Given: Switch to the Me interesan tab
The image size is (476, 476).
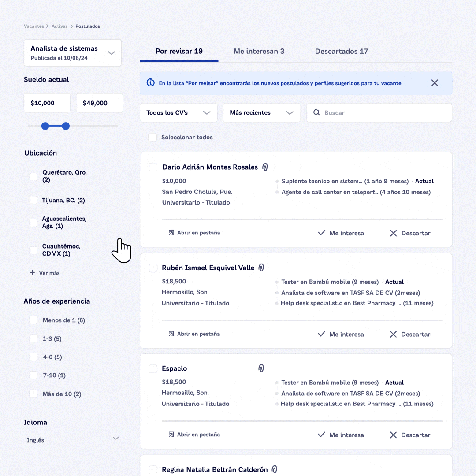Looking at the screenshot, I should pos(259,51).
